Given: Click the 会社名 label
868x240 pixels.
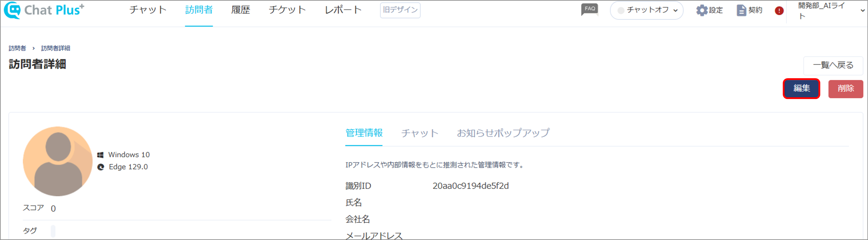Looking at the screenshot, I should pyautogui.click(x=358, y=219).
